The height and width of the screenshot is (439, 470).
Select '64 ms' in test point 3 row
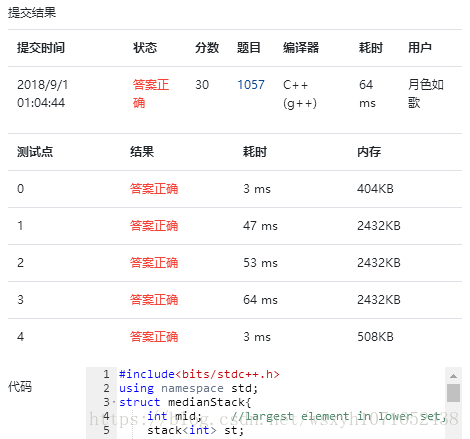click(260, 300)
